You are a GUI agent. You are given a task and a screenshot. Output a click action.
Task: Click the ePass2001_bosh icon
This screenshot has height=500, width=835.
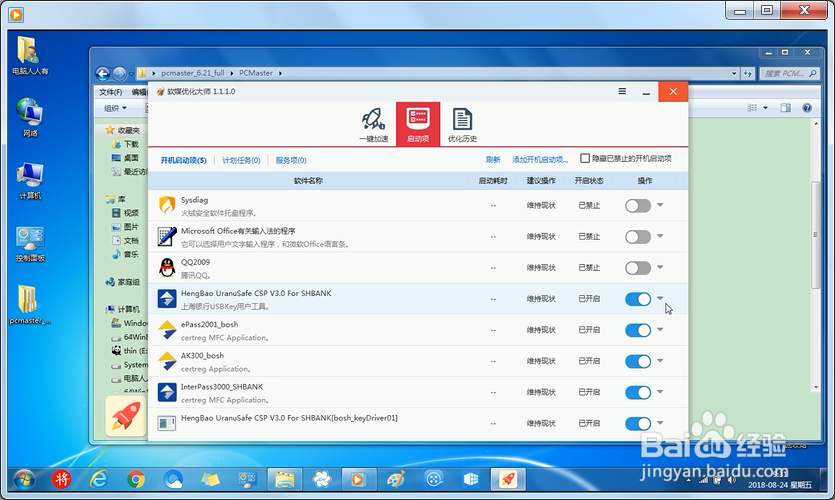pos(167,330)
